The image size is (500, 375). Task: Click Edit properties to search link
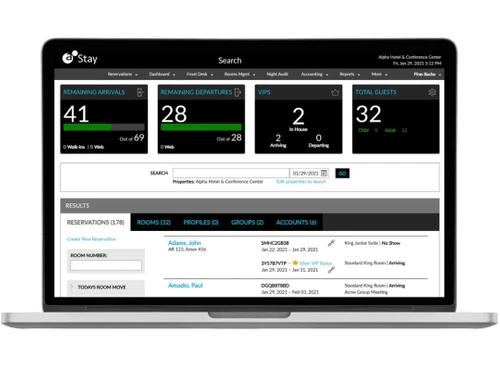click(301, 182)
